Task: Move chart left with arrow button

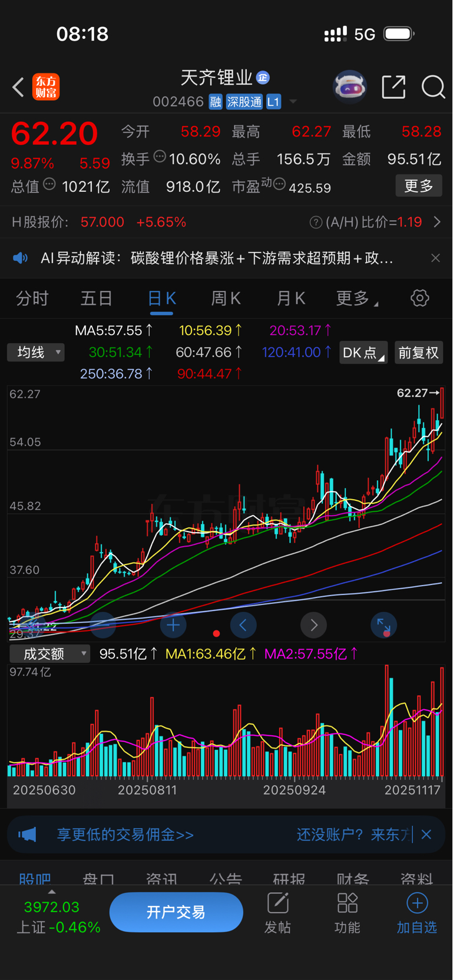Action: pos(243,625)
